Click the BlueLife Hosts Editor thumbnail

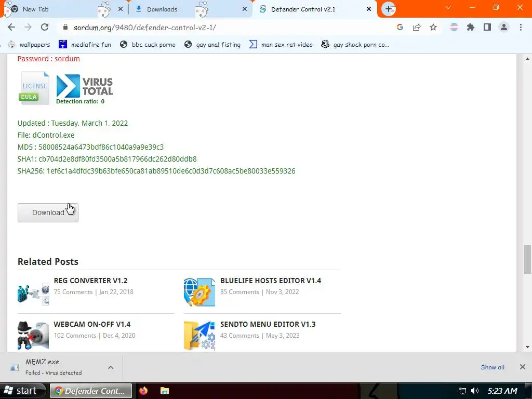(199, 292)
